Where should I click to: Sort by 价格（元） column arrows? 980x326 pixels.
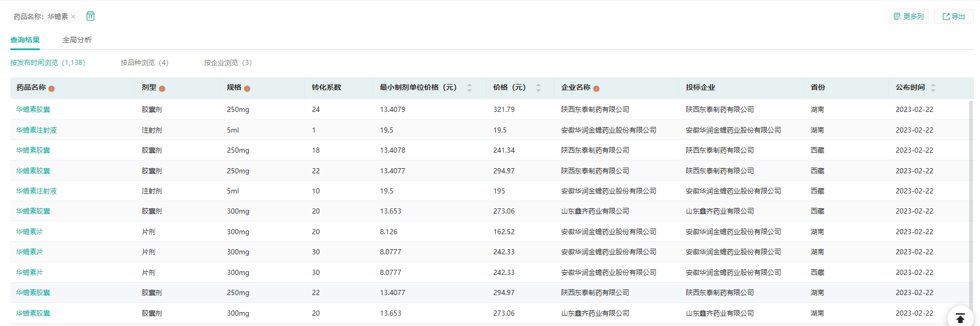pyautogui.click(x=538, y=88)
